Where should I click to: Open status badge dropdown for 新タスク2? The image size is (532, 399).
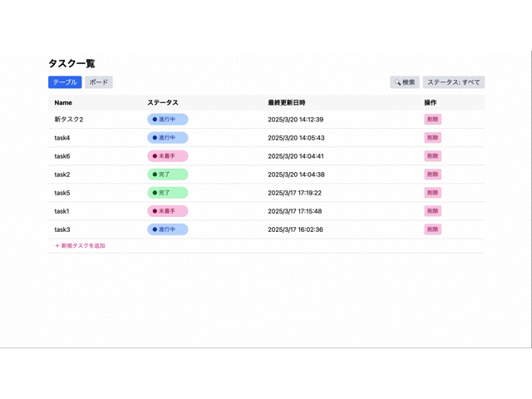[x=168, y=120]
